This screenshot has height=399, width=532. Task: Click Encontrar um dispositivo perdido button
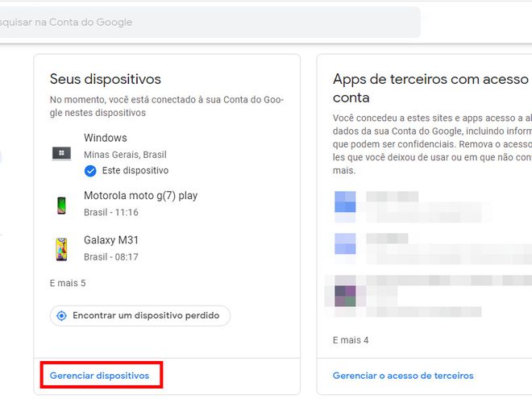click(x=140, y=316)
